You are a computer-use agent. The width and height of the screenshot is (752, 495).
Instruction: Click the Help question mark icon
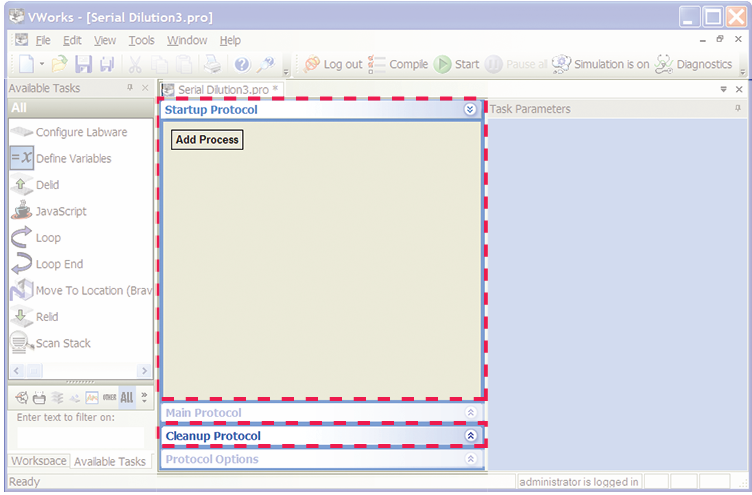point(242,65)
